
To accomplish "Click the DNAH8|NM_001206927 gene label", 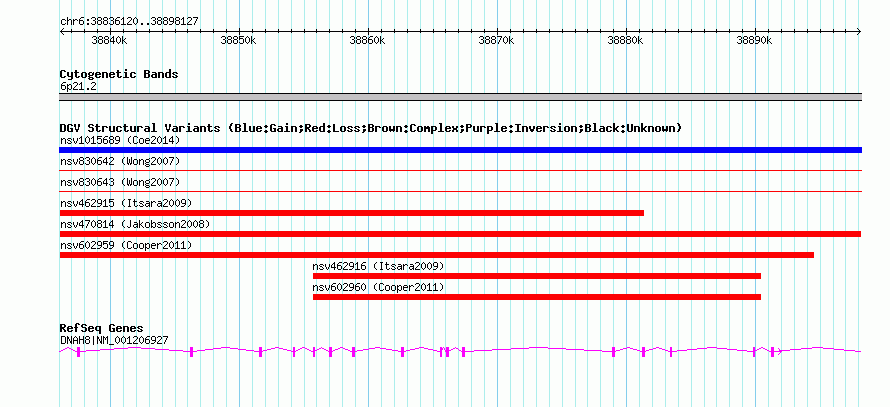I will 114,341.
